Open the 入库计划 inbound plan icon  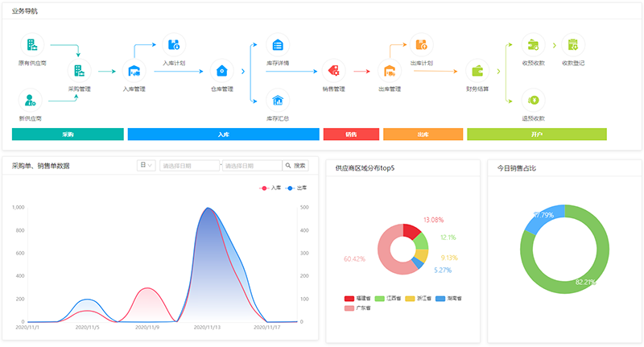click(x=174, y=44)
